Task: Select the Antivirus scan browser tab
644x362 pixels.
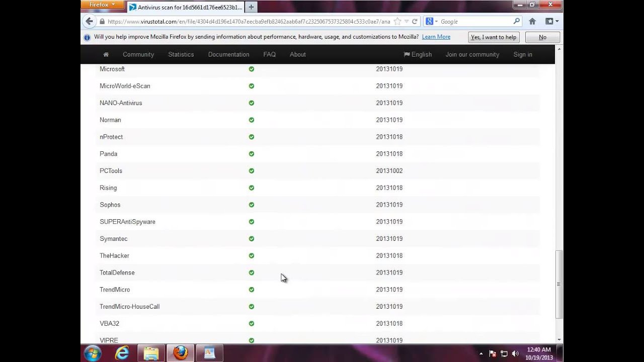Action: 185,7
